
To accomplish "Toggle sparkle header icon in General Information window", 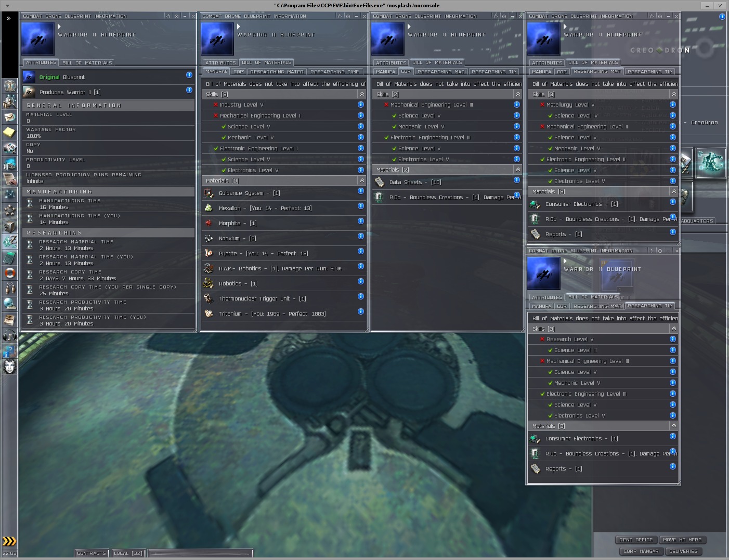I will pyautogui.click(x=168, y=16).
